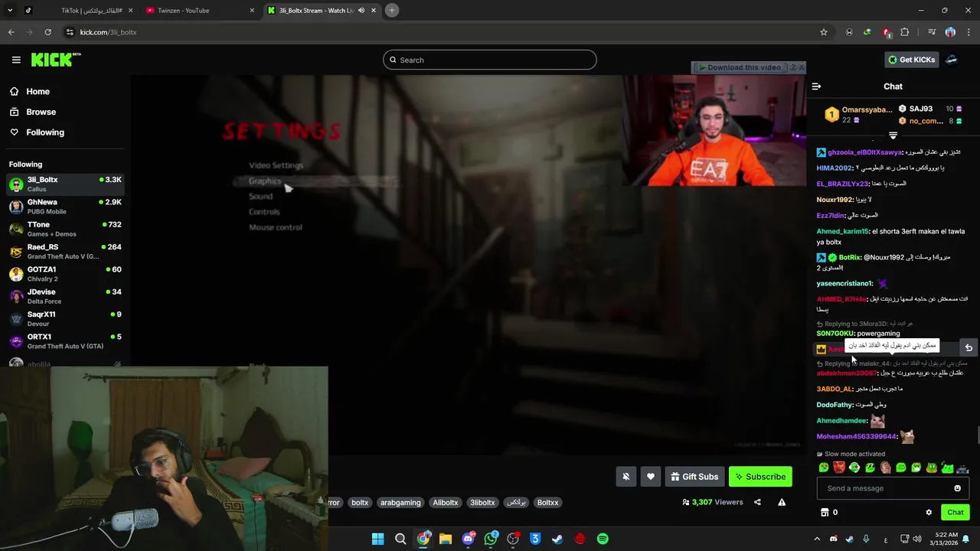Open Omarssyaba top gifter entry
980x551 pixels.
[857, 115]
